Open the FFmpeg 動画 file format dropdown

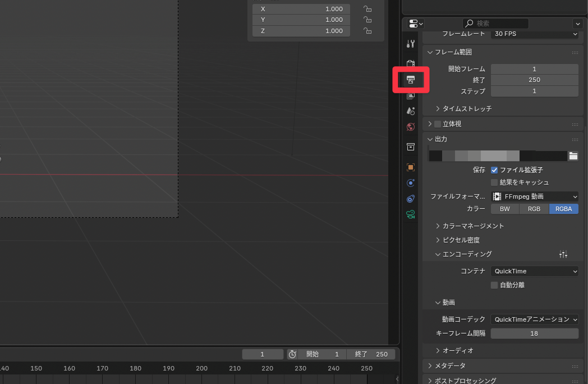click(x=534, y=196)
